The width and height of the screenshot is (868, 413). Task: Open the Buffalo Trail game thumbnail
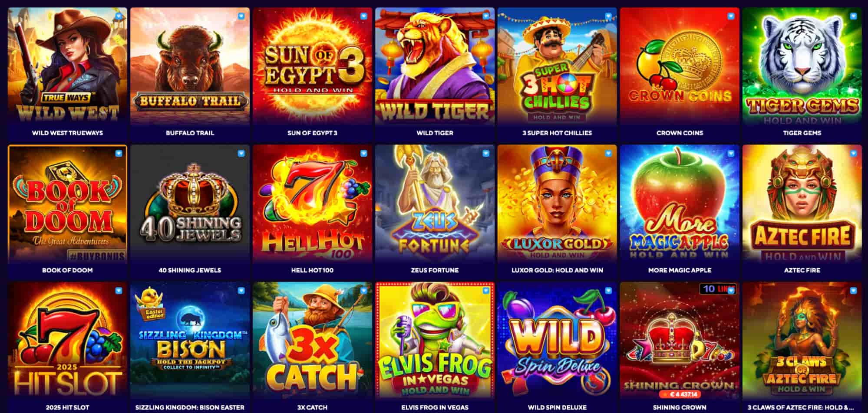click(x=190, y=66)
